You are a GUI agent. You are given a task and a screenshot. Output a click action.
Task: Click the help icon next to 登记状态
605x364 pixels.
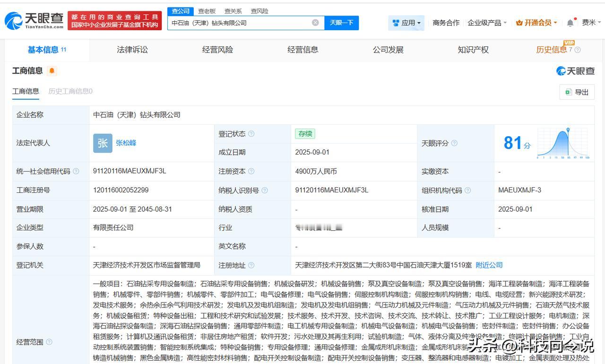[251, 134]
